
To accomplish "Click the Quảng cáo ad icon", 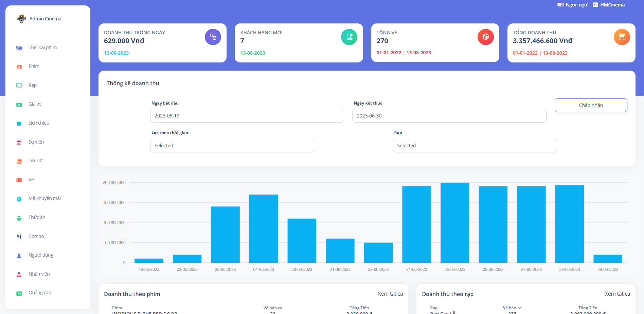I will 19,293.
